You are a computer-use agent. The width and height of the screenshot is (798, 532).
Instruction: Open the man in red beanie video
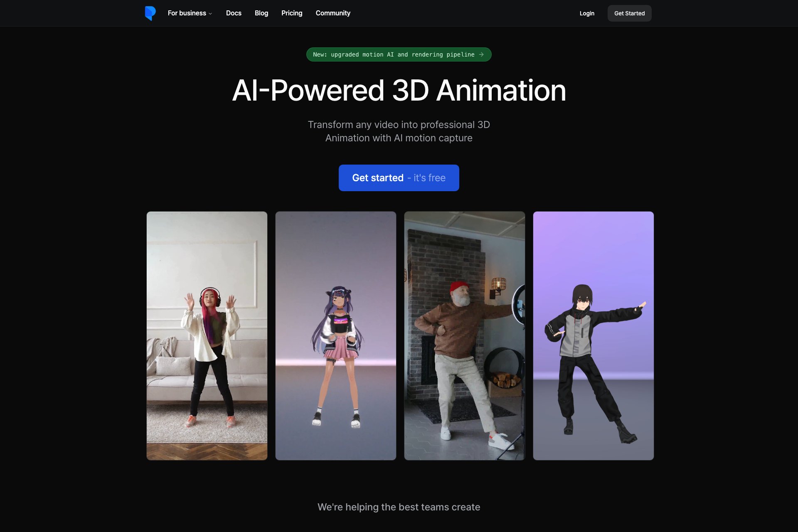(465, 335)
